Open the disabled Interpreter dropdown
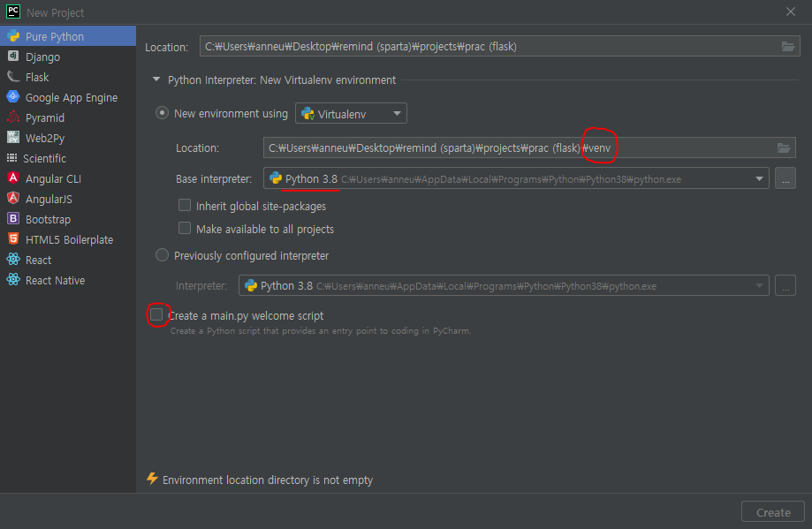 pos(504,286)
